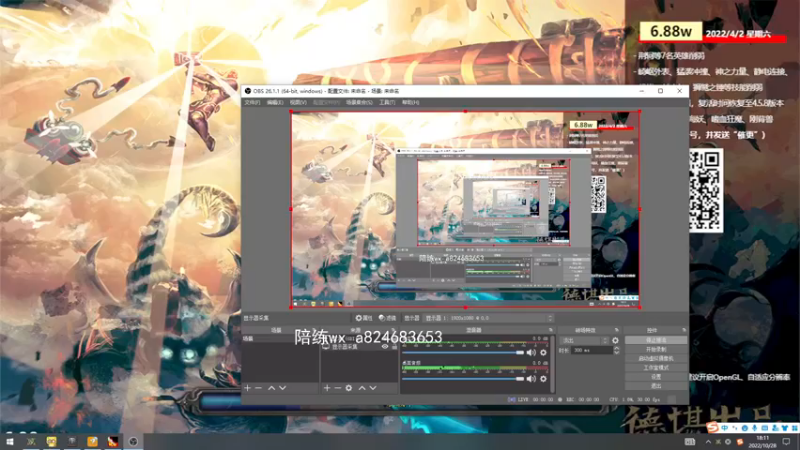Image resolution: width=800 pixels, height=450 pixels.
Task: Move the scene up in the scenes list
Action: [x=271, y=388]
